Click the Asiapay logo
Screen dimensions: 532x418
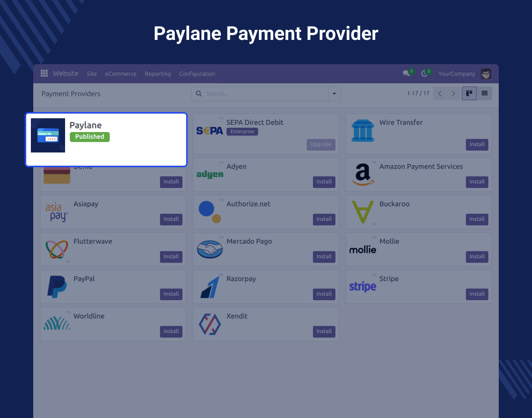pos(57,212)
